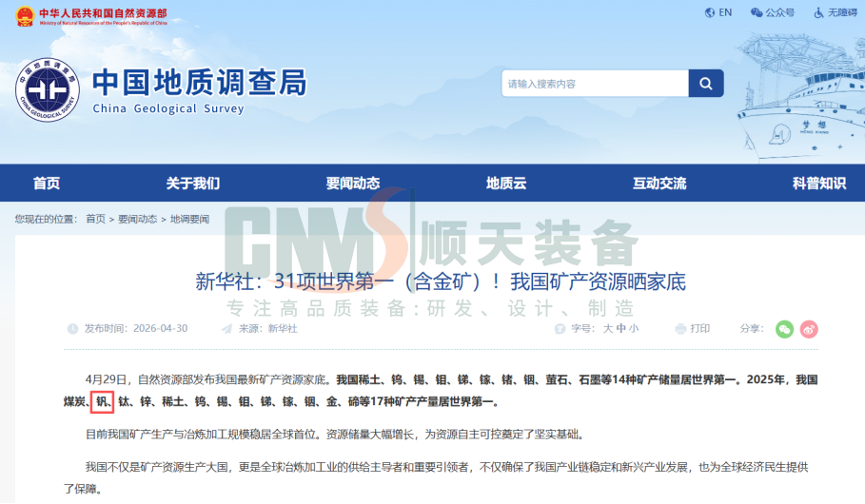Click the 请输入搜索内容 search field
Image resolution: width=865 pixels, height=504 pixels.
tap(596, 84)
